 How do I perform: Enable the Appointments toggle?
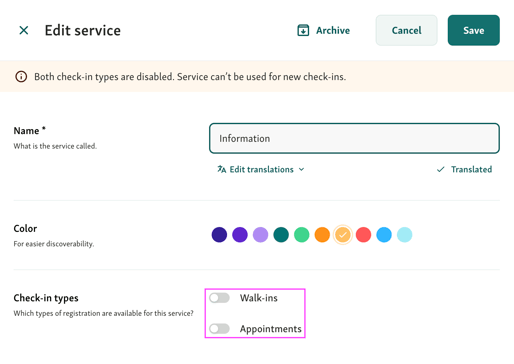219,329
